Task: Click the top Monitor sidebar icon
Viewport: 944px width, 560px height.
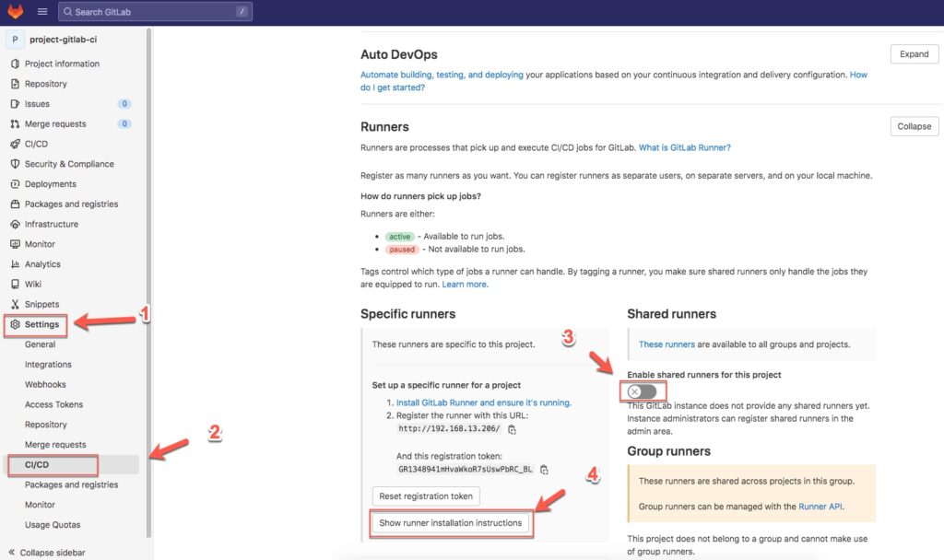Action: tap(15, 244)
